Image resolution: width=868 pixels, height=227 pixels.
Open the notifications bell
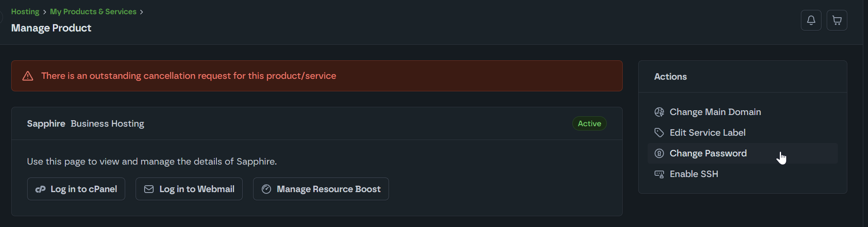tap(811, 20)
